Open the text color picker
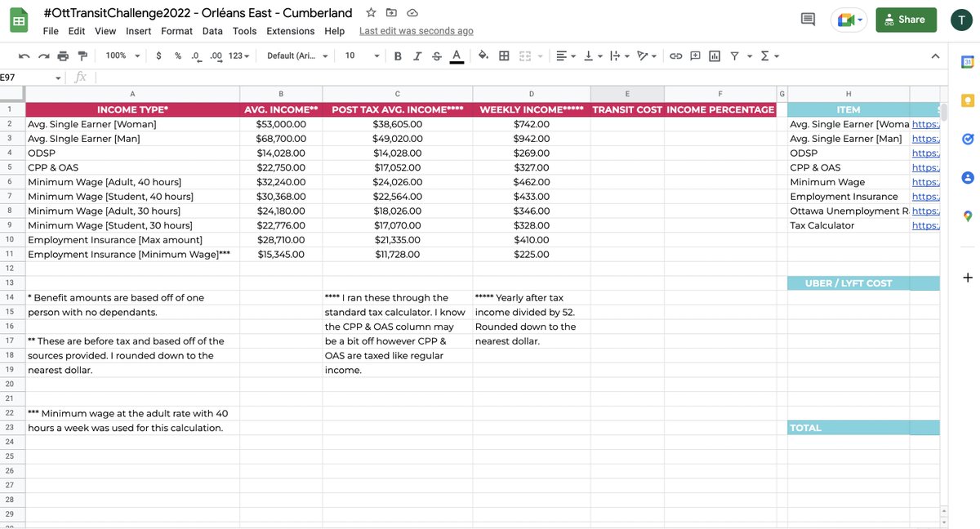 (457, 56)
